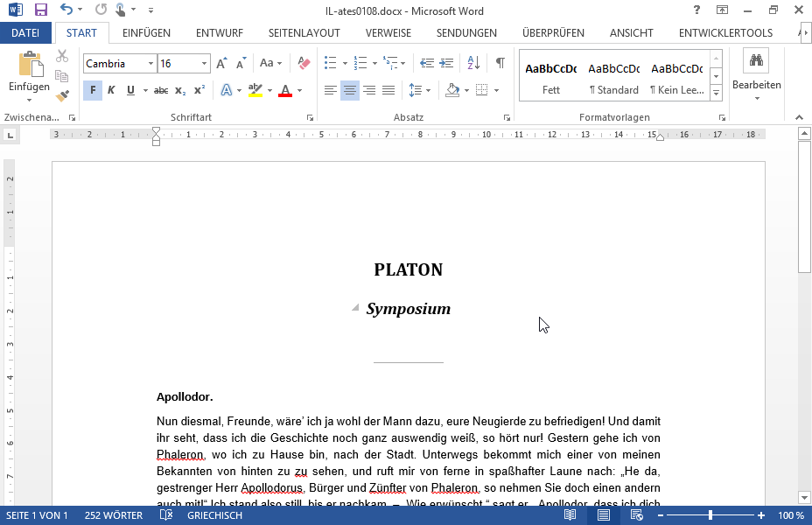This screenshot has width=812, height=525.
Task: Open the Einfügen paste options arrow
Action: [29, 100]
